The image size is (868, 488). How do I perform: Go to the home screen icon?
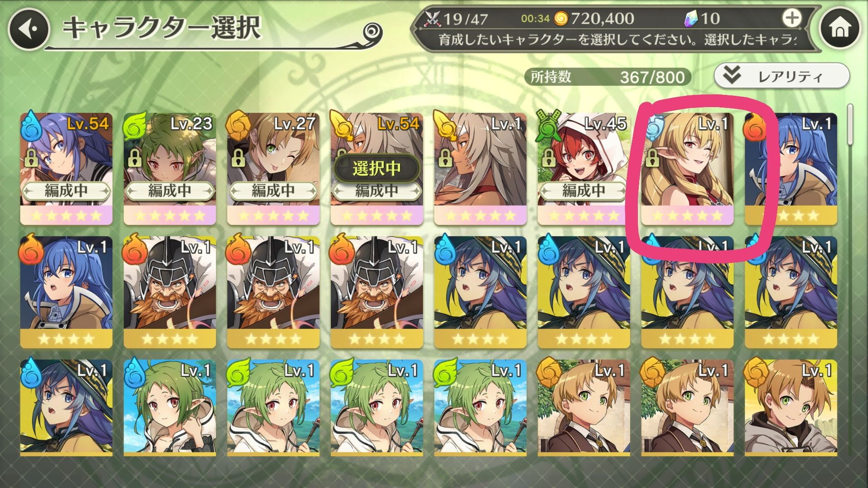840,28
